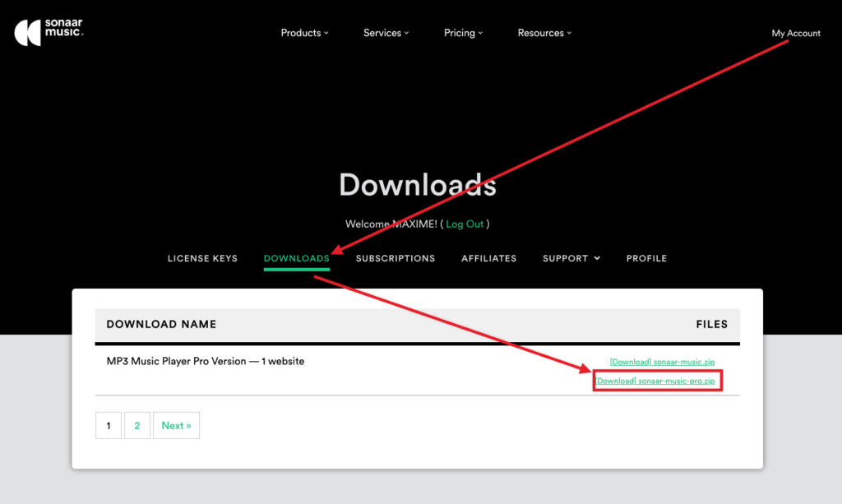Viewport: 842px width, 504px height.
Task: Expand the Pricing menu
Action: pos(463,33)
